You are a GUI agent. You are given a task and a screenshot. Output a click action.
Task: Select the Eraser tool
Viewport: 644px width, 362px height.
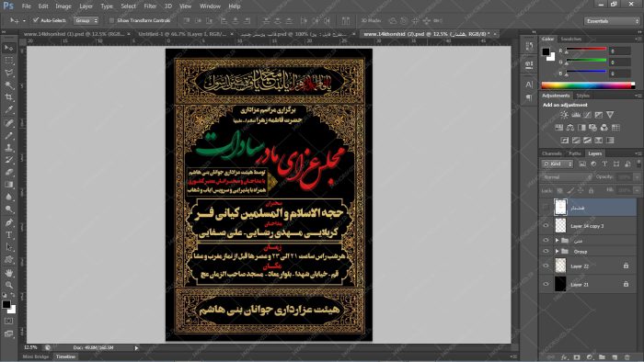click(8, 172)
